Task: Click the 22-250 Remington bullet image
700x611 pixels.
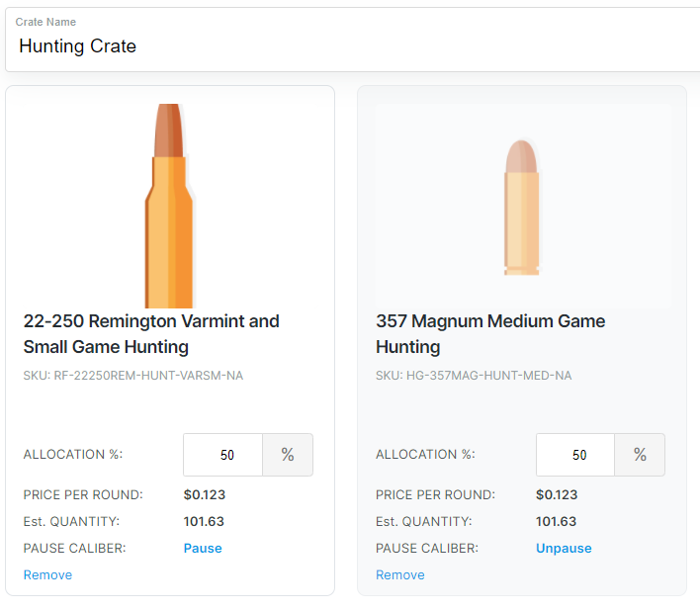Action: (x=169, y=206)
